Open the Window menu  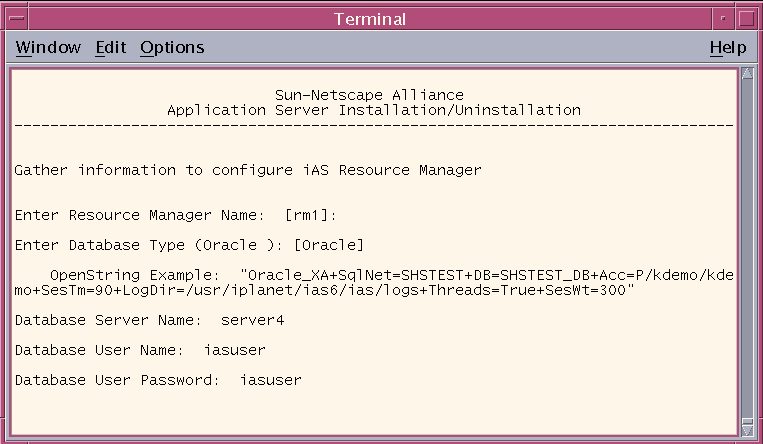48,47
